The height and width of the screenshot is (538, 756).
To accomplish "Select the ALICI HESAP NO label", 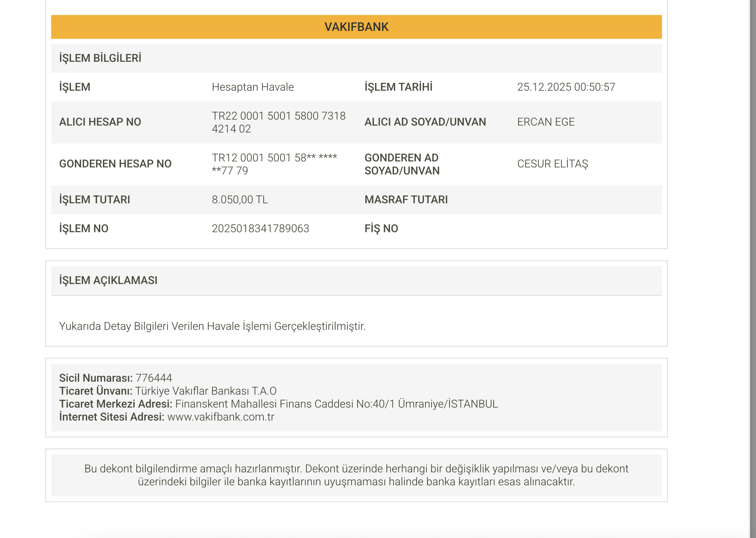I will (x=100, y=122).
